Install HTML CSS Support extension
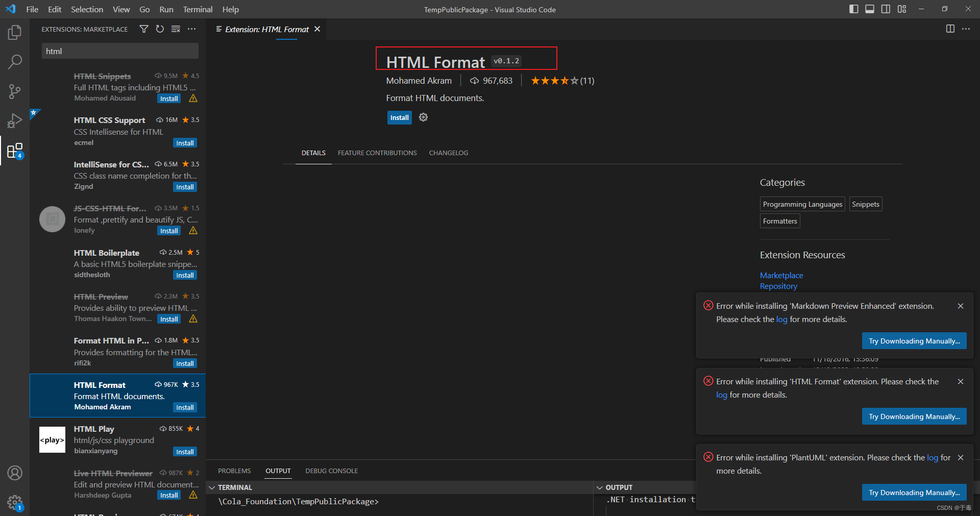This screenshot has height=516, width=980. [185, 143]
